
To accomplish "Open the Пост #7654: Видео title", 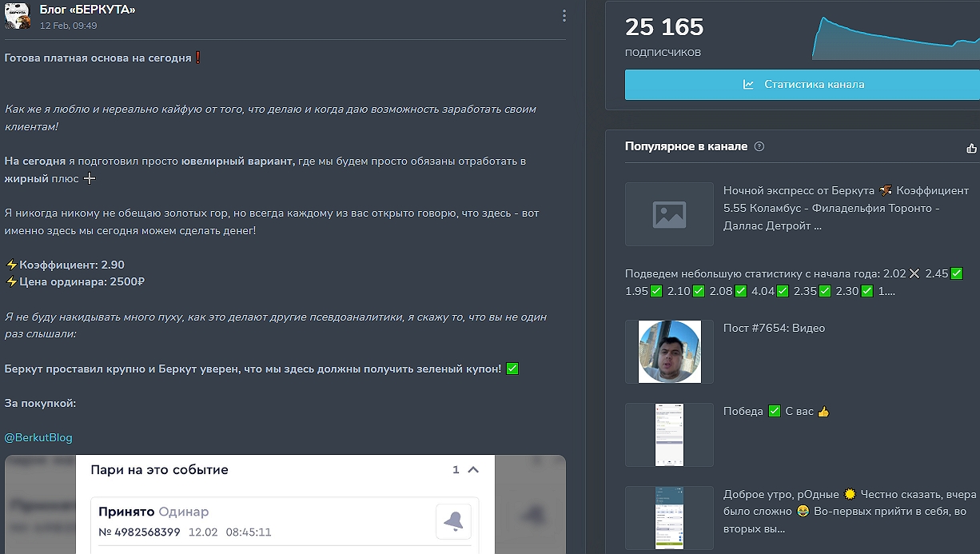I will point(774,329).
